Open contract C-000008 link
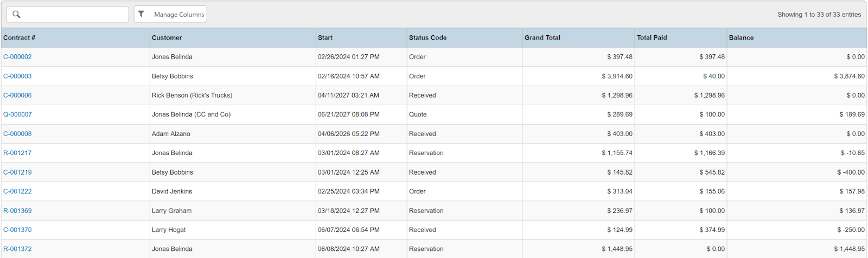868x258 pixels. [x=18, y=134]
